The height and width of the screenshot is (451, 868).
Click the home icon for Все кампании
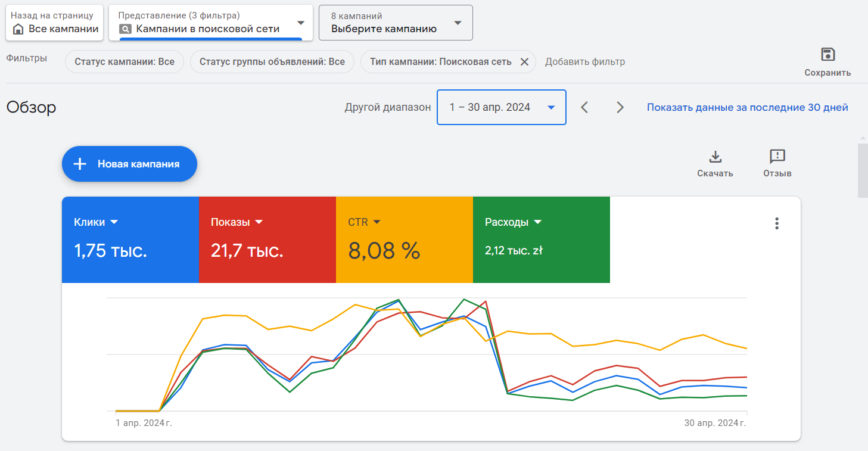click(x=18, y=29)
